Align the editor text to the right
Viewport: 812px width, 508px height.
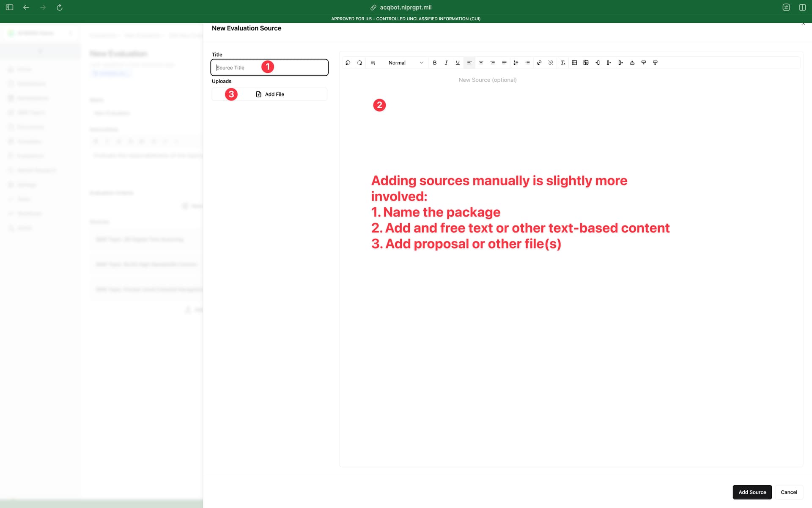coord(492,63)
